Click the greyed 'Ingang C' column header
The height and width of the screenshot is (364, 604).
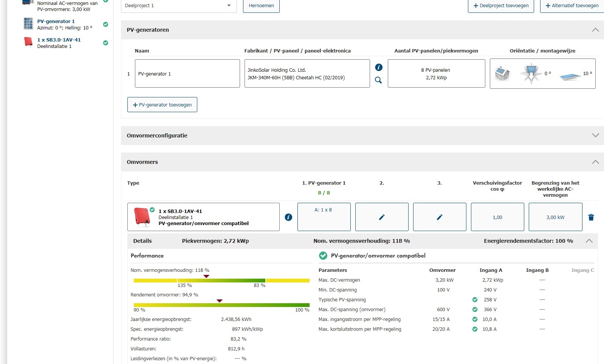(x=583, y=270)
